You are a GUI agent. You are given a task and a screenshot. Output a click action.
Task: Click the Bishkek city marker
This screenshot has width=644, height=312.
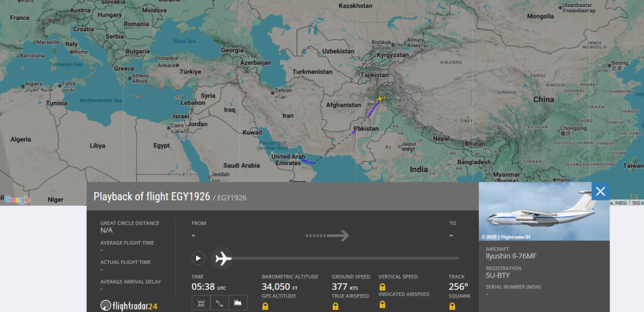[393, 45]
